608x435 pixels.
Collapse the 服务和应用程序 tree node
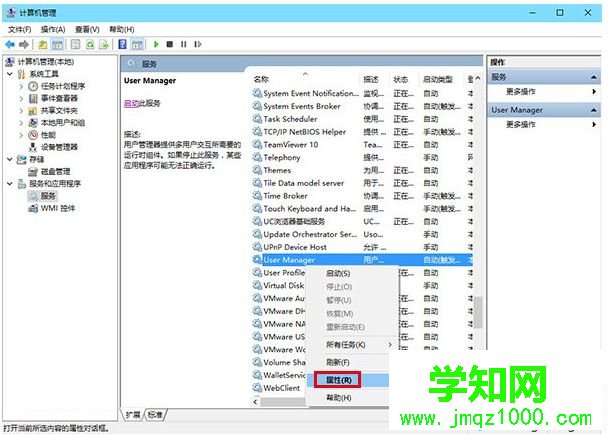pyautogui.click(x=10, y=183)
